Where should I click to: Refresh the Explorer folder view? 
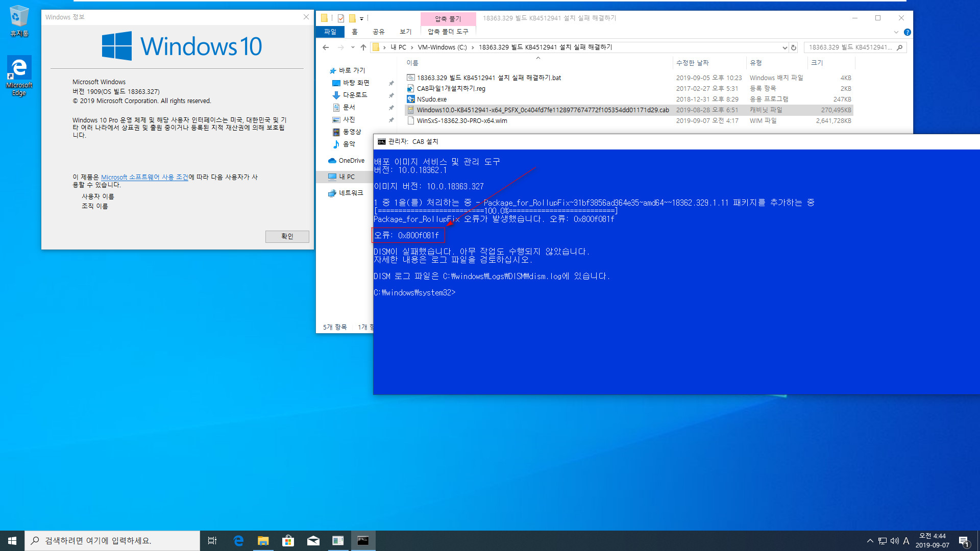(794, 47)
